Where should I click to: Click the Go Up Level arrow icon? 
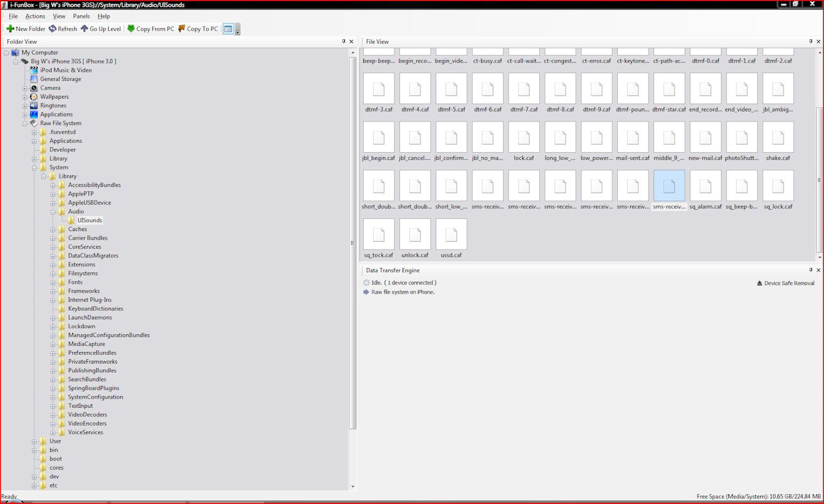point(84,29)
